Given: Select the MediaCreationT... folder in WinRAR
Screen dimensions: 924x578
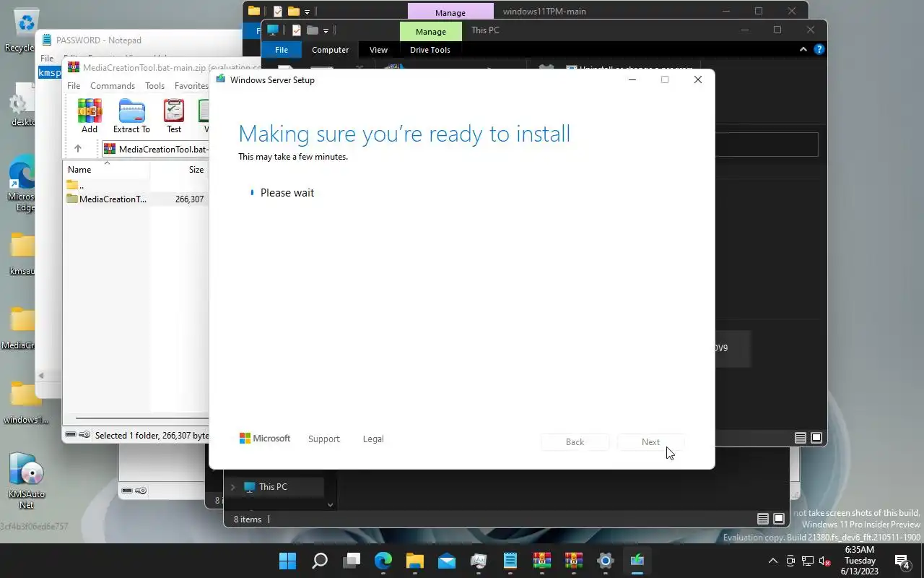Looking at the screenshot, I should click(x=136, y=199).
